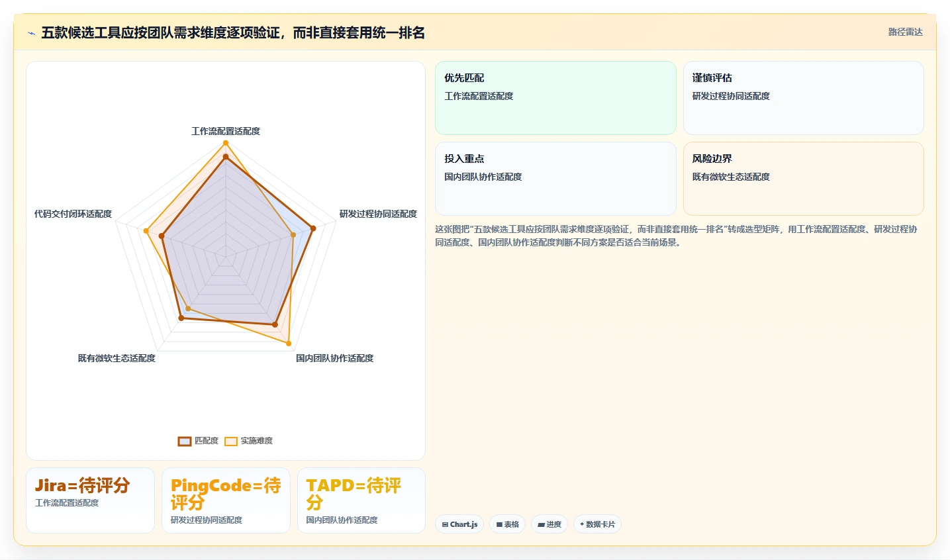Select the 进度 tag

(x=549, y=524)
